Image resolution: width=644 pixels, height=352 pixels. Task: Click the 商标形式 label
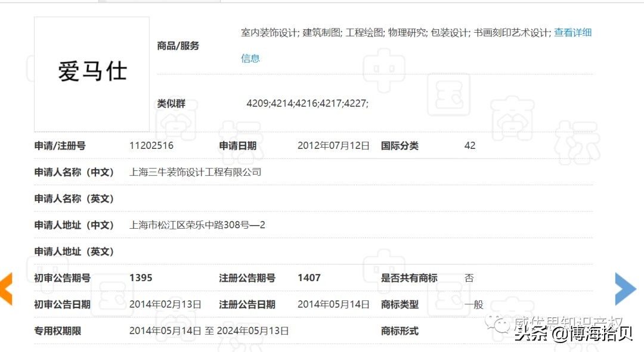pos(400,331)
